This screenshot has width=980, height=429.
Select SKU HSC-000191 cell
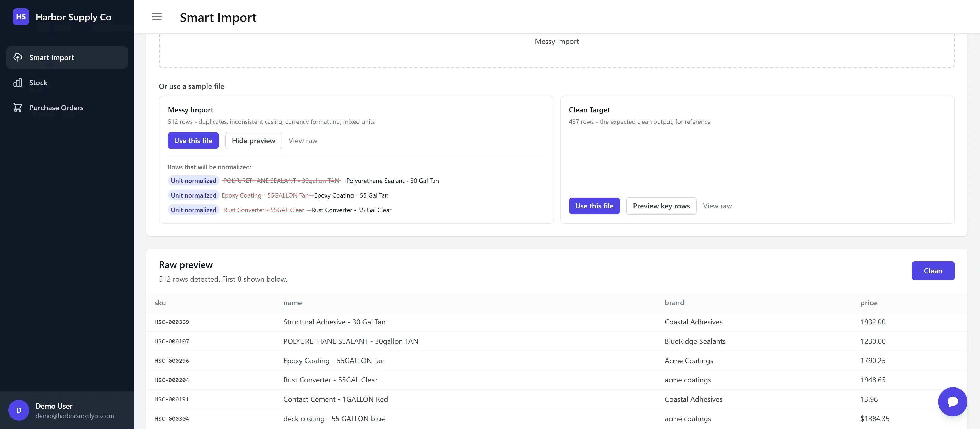[x=172, y=400]
